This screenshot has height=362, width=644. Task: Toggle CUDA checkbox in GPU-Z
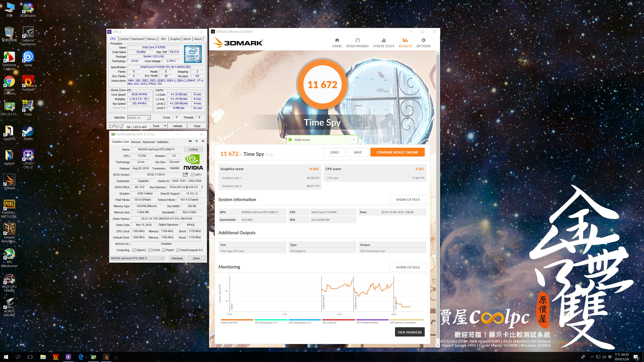pos(150,250)
